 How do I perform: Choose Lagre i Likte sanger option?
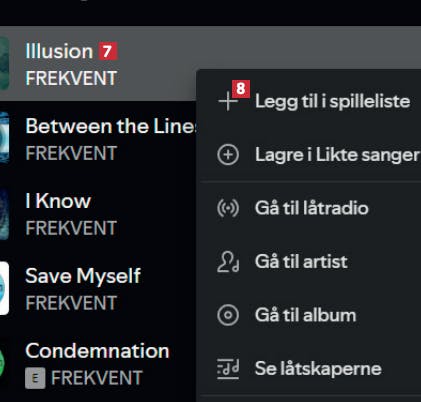coord(310,155)
